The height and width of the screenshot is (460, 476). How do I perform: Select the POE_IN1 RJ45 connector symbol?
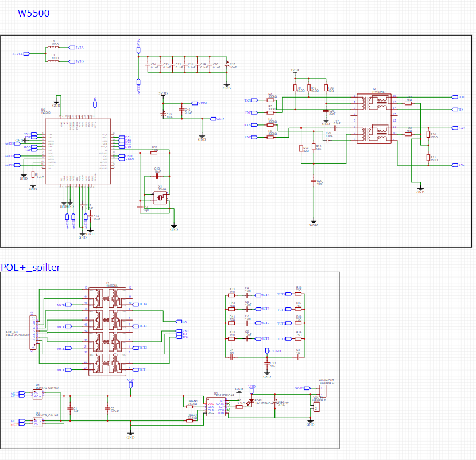33,332
